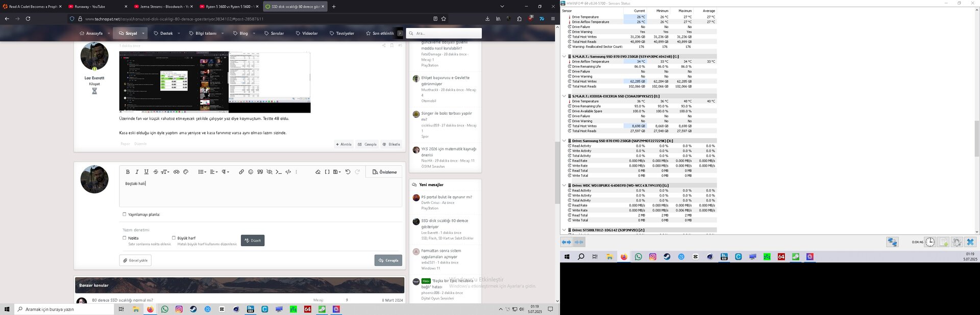Click the forum search field Ara
This screenshot has width=980, height=315.
pyautogui.click(x=444, y=33)
